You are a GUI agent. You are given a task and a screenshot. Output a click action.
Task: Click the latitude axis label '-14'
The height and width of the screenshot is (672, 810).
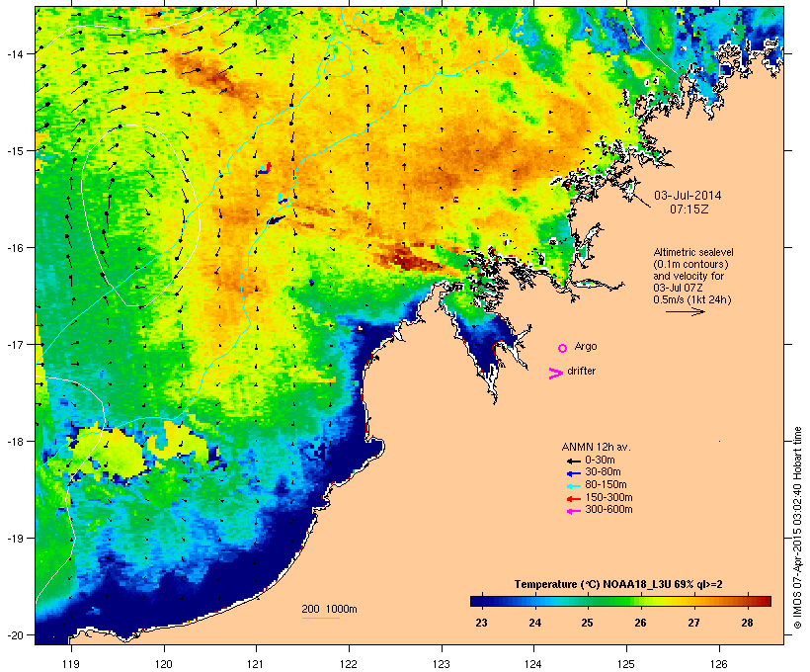(x=15, y=53)
